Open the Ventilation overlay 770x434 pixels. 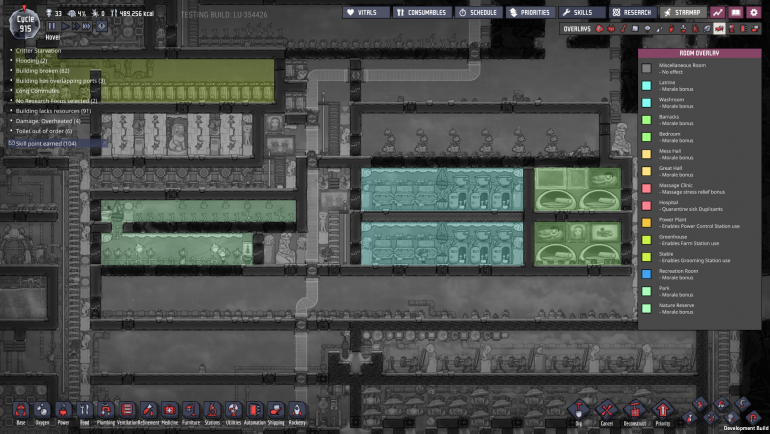[x=671, y=28]
